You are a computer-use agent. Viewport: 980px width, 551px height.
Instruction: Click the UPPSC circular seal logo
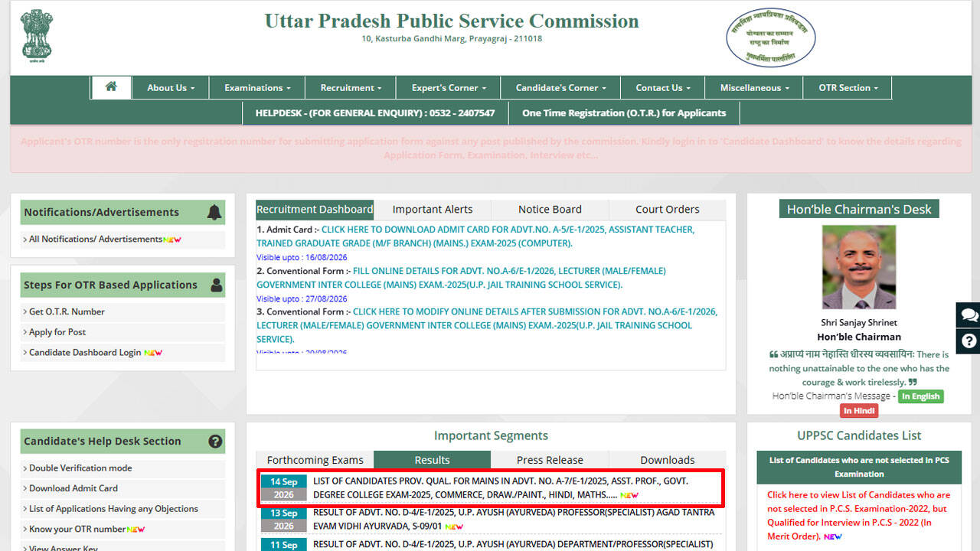pyautogui.click(x=771, y=37)
